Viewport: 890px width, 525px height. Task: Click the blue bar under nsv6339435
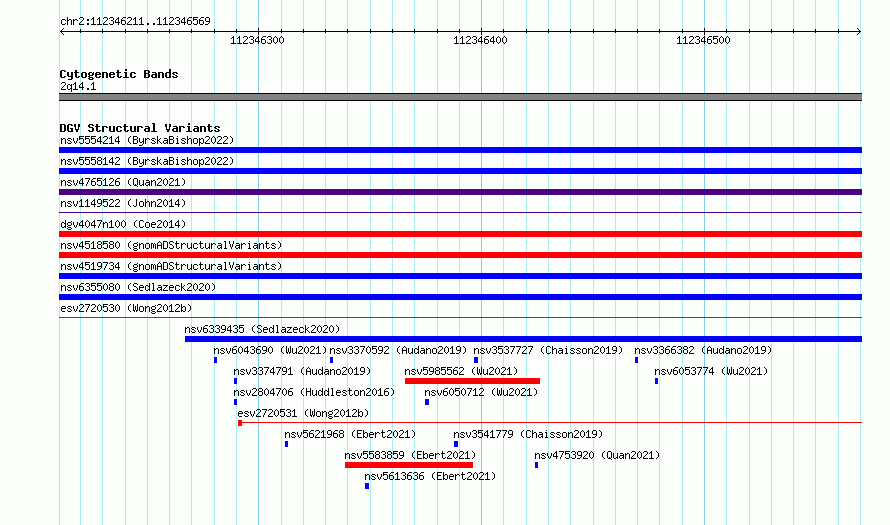[523, 339]
